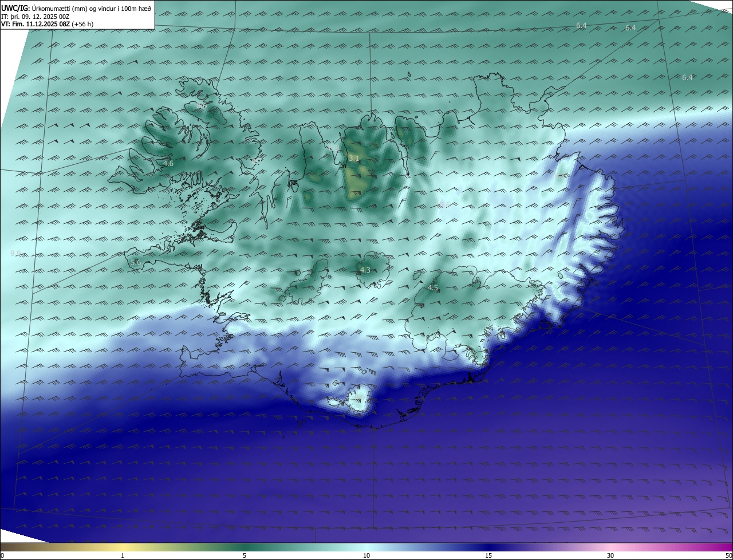733x560 pixels.
Task: Click the colorbar tick labeled 1
Action: tap(123, 555)
